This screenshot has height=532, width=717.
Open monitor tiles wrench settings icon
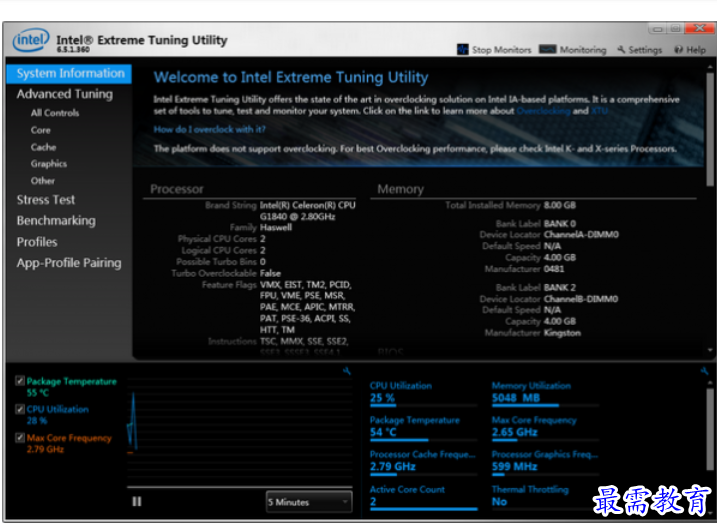(704, 371)
